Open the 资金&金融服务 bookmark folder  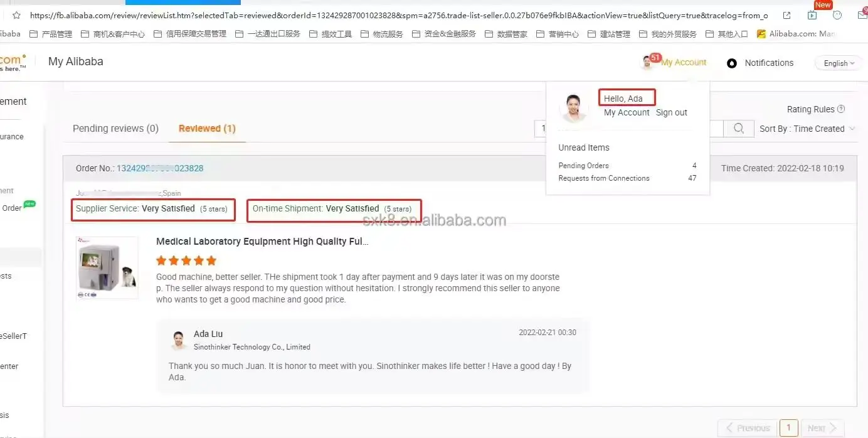(x=443, y=34)
